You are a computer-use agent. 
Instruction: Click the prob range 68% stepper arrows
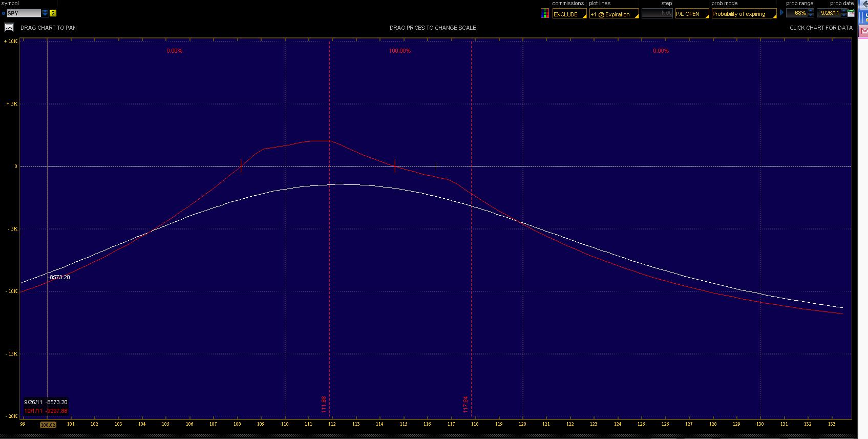pyautogui.click(x=811, y=13)
